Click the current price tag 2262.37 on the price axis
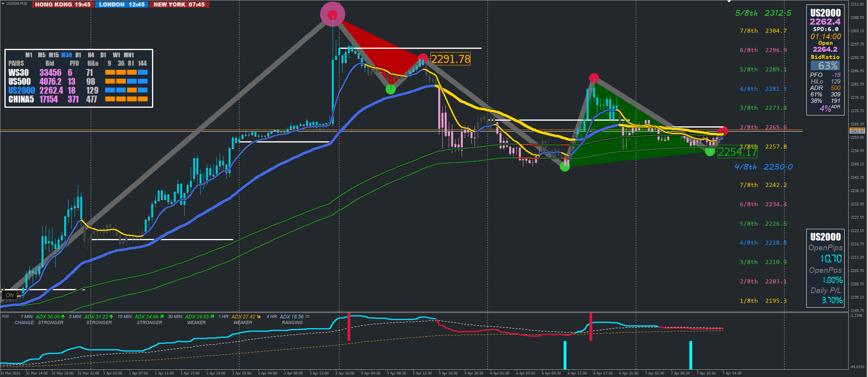This screenshot has width=868, height=377. click(x=858, y=131)
